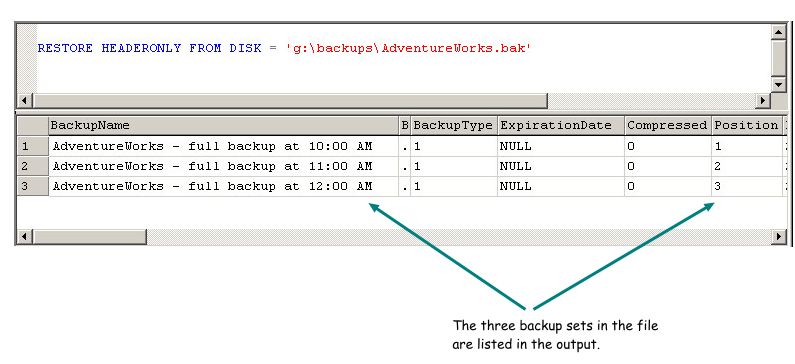
Task: Click Compressed value 0 in 10:00 AM row
Action: [x=668, y=147]
